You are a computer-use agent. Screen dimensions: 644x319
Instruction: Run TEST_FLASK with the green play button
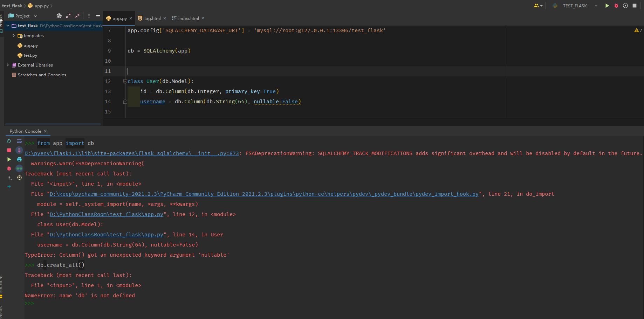pos(607,6)
